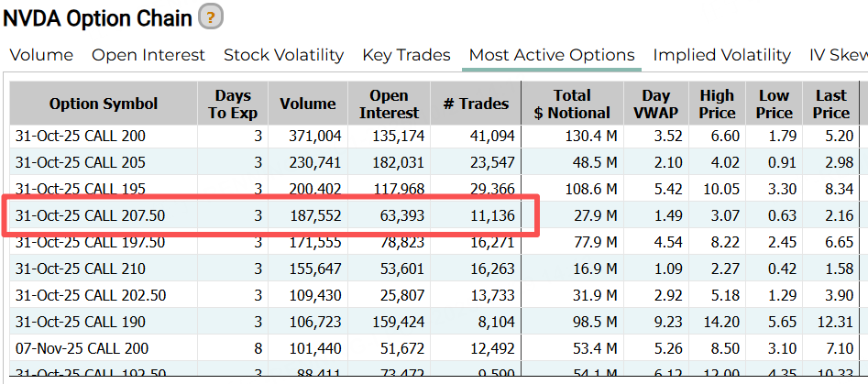
Task: Open the Open Interest tab
Action: (x=148, y=55)
